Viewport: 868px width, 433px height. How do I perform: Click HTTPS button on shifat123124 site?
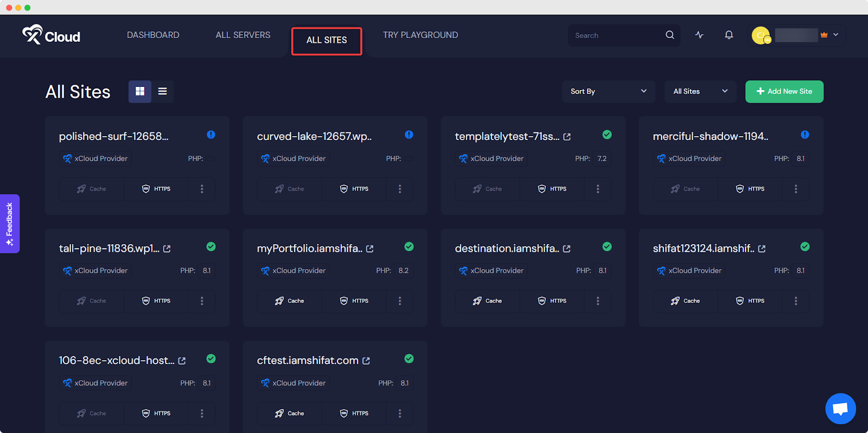click(750, 301)
